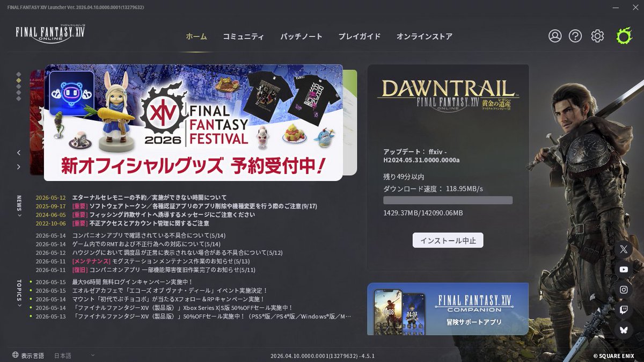The width and height of the screenshot is (644, 362).
Task: Open the パッチノート tab
Action: (301, 37)
